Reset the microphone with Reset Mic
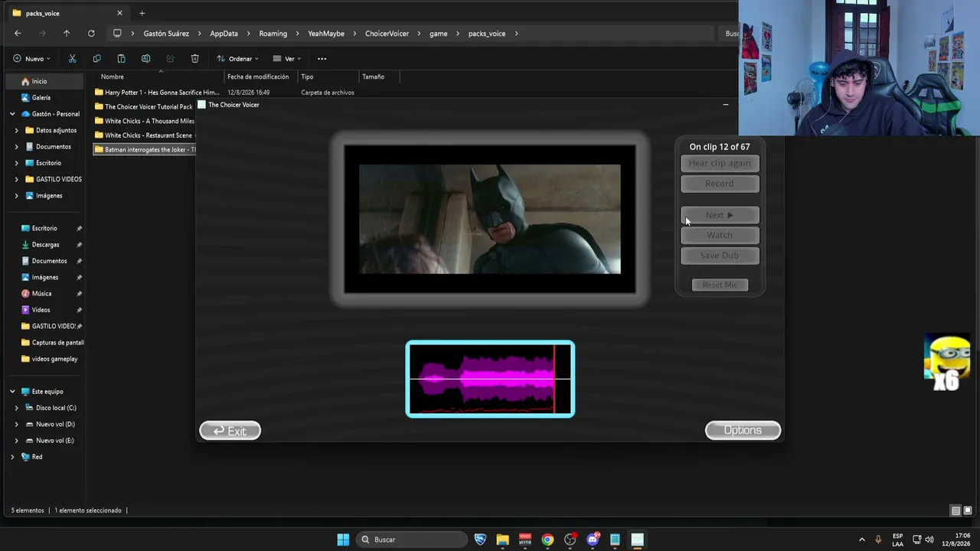 [720, 285]
